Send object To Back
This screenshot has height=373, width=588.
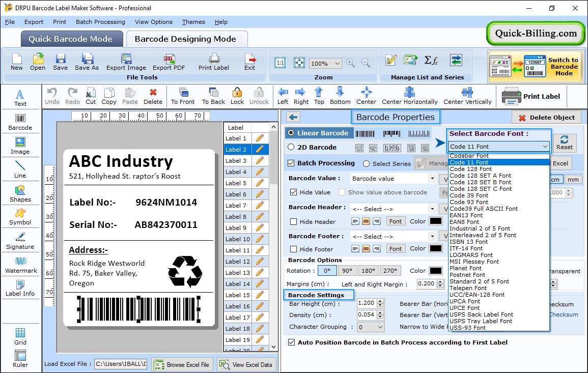click(x=213, y=96)
